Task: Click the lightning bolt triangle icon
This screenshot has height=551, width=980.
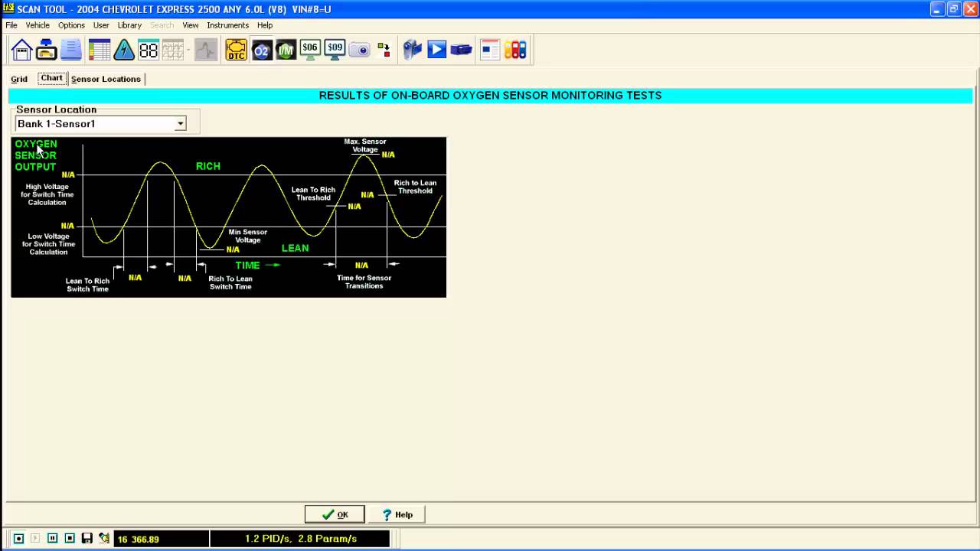Action: click(124, 51)
